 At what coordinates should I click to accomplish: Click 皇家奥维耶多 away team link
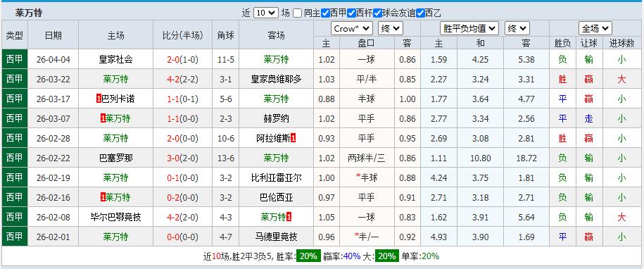[276, 80]
